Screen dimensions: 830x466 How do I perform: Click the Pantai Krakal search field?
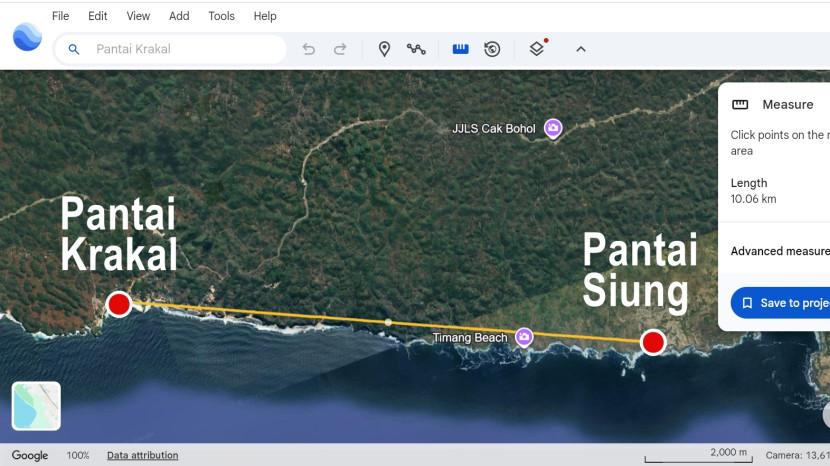(x=180, y=49)
